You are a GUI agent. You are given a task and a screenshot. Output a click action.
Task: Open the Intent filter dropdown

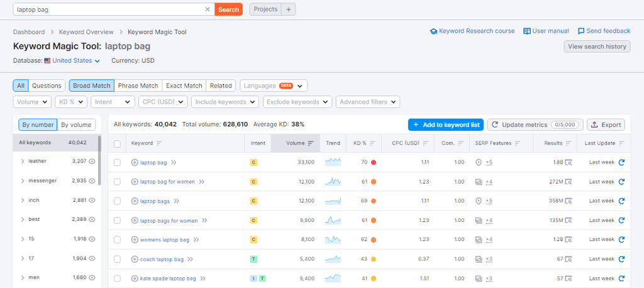tap(113, 102)
